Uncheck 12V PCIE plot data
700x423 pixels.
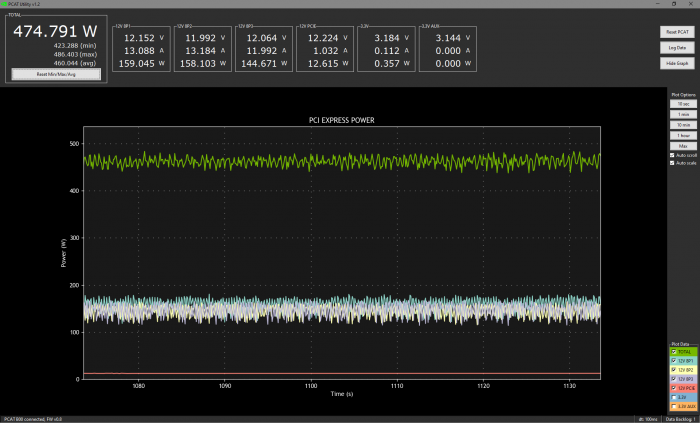674,388
